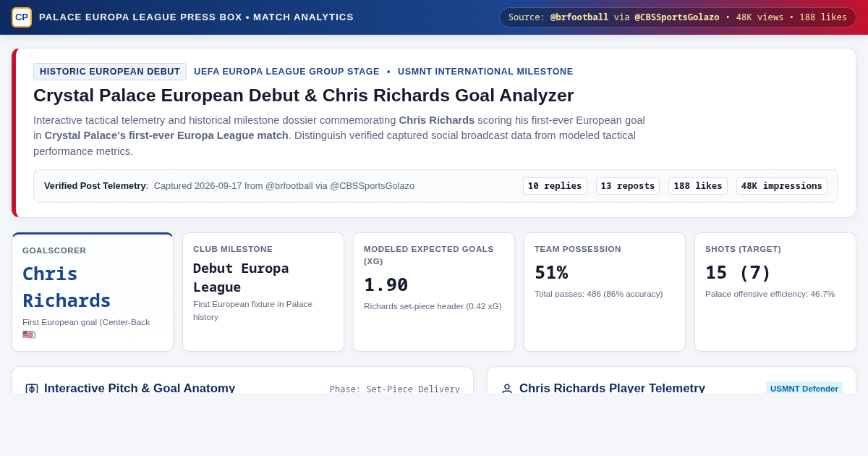Screen dimensions: 868x456
Task: Click the page title 'Crystal Palace European Debut' heading
Action: pyautogui.click(x=304, y=96)
